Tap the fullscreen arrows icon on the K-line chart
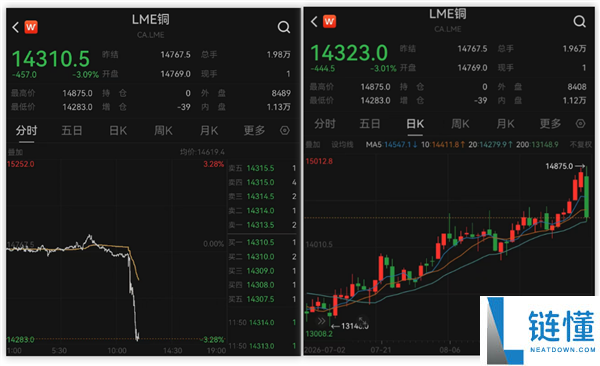This screenshot has width=600, height=366. (362, 321)
